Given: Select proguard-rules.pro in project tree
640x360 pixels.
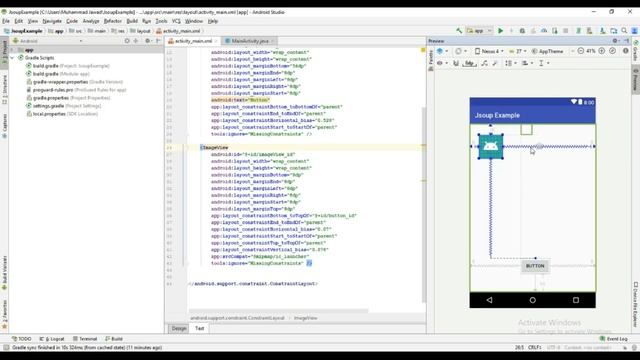Looking at the screenshot, I should (76, 90).
